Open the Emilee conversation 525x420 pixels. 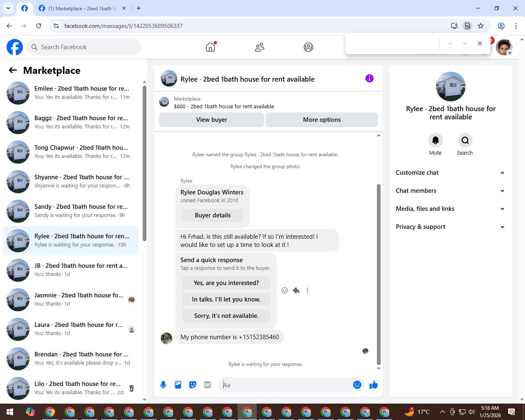(x=71, y=93)
